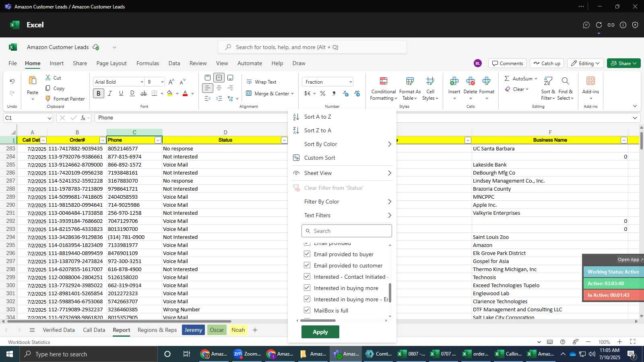Open the font size dropdown
Image resolution: width=644 pixels, height=362 pixels.
162,82
